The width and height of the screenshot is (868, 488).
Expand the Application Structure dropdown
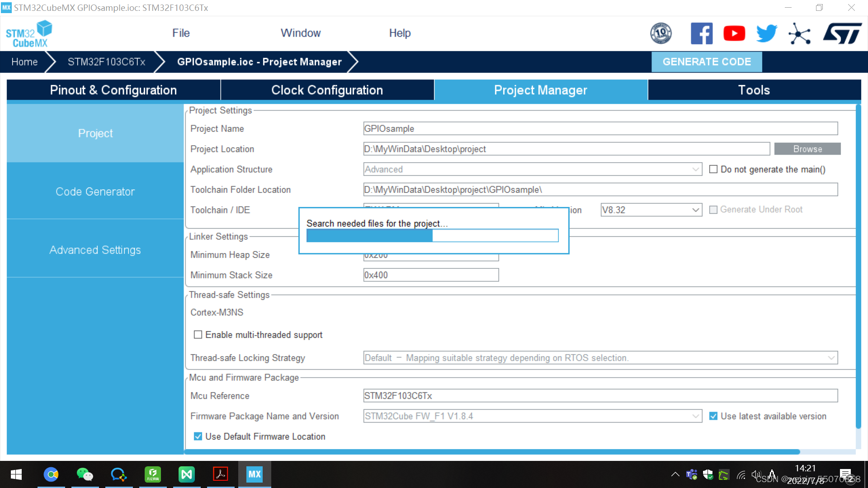695,169
